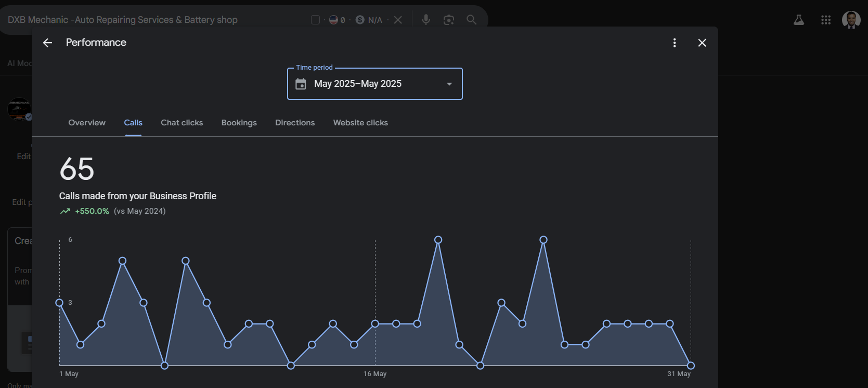
Task: Click the 31 May data point on chart
Action: [x=691, y=366]
